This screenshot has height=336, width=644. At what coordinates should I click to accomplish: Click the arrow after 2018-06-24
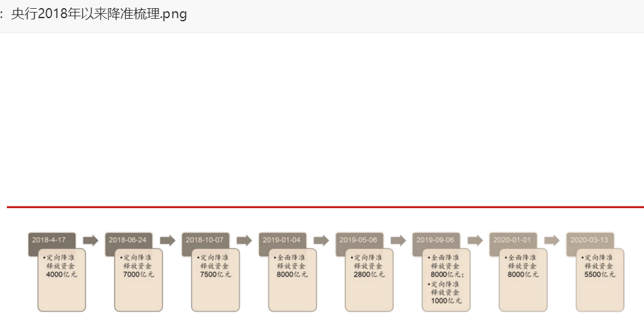pos(167,240)
